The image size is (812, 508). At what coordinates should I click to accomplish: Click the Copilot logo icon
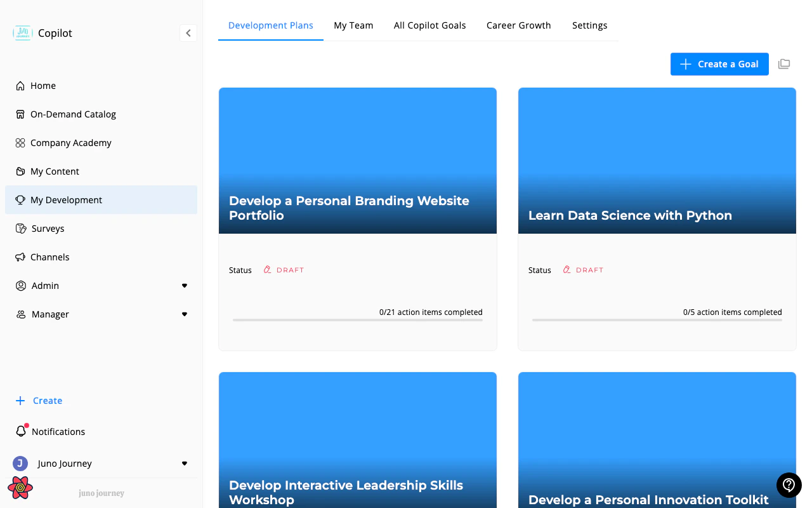(22, 33)
